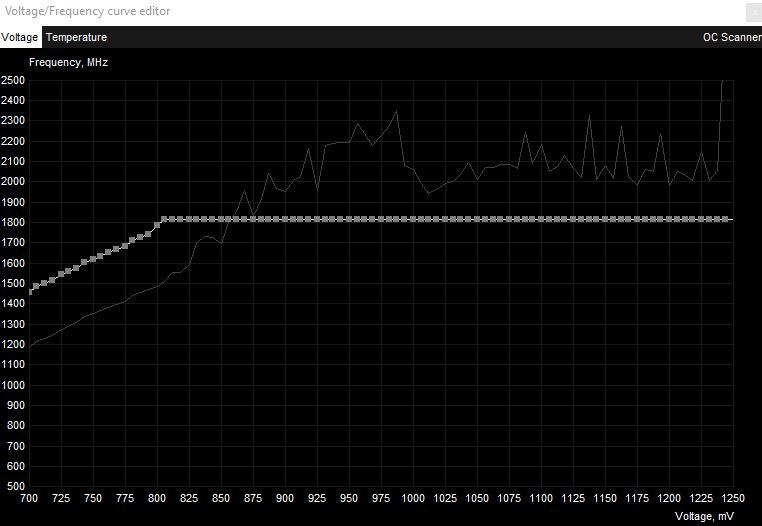Open the OC Scanner
The width and height of the screenshot is (762, 526).
732,37
